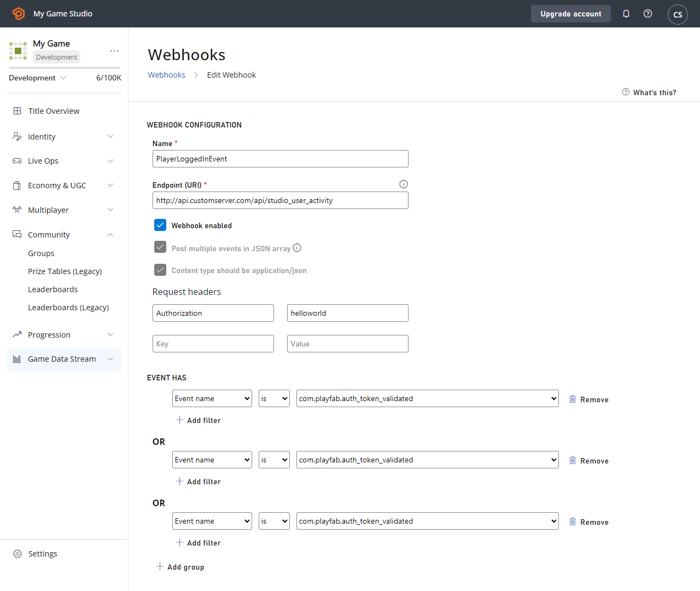
Task: Click the Settings gear icon
Action: click(17, 554)
